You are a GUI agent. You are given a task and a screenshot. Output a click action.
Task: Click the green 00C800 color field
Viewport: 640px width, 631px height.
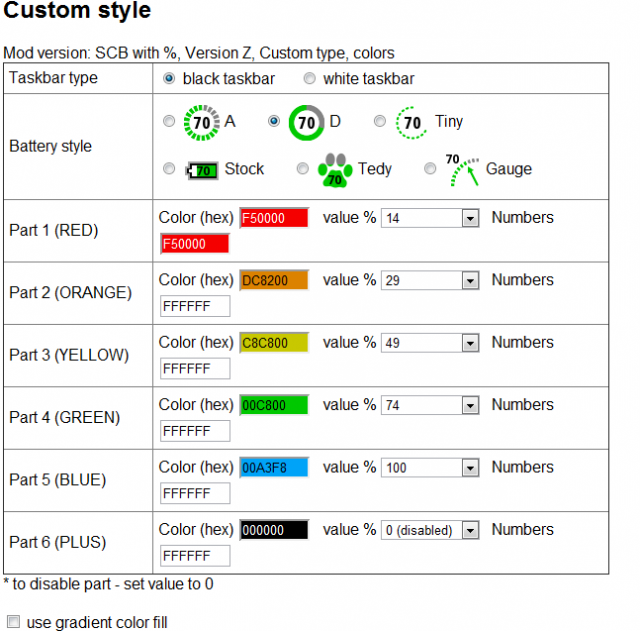point(274,406)
